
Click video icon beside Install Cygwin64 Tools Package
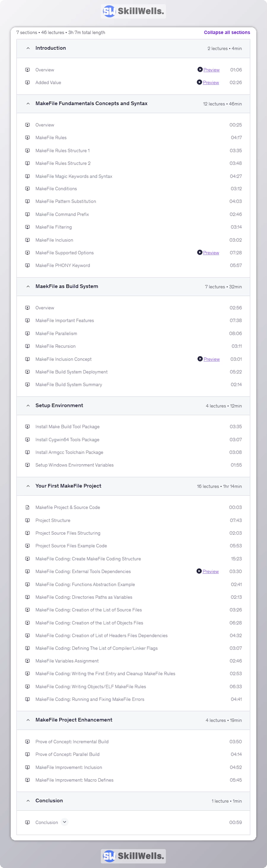tap(28, 440)
